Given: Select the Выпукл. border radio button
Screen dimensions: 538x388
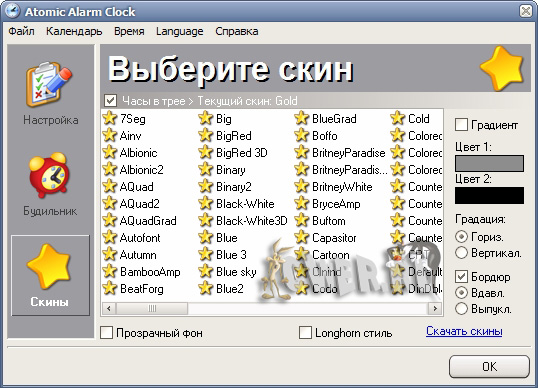Looking at the screenshot, I should tap(461, 309).
